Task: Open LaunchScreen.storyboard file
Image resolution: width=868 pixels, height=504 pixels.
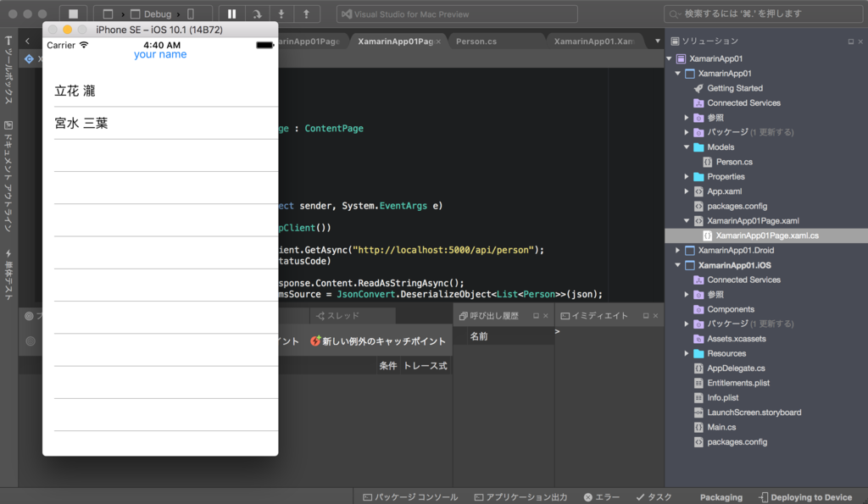Action: (x=754, y=413)
